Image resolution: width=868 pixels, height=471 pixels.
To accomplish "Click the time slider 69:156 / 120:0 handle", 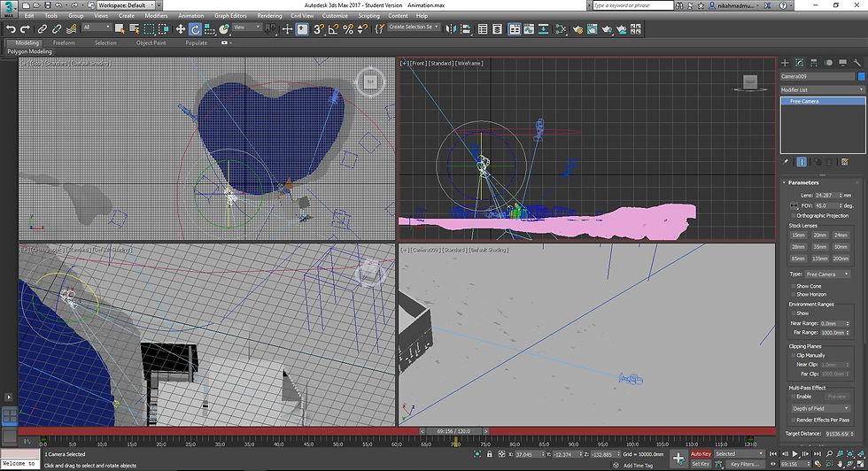I will tap(453, 431).
